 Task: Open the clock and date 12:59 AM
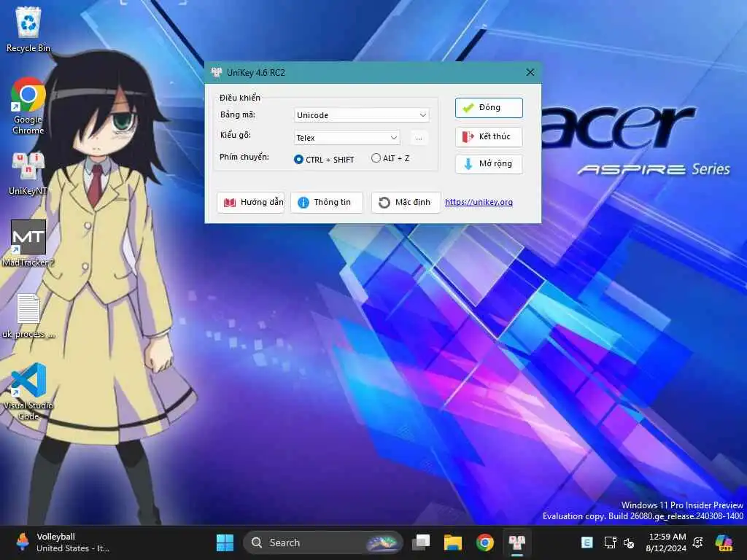pyautogui.click(x=667, y=542)
